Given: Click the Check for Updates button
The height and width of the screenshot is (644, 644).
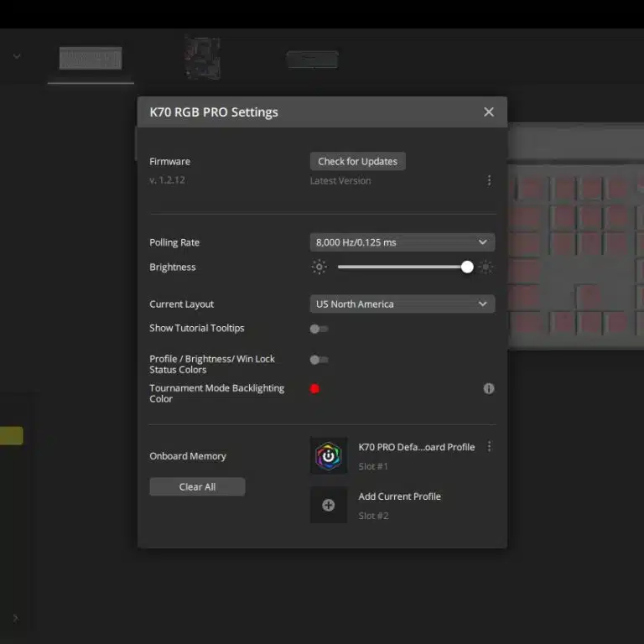Looking at the screenshot, I should (x=357, y=162).
